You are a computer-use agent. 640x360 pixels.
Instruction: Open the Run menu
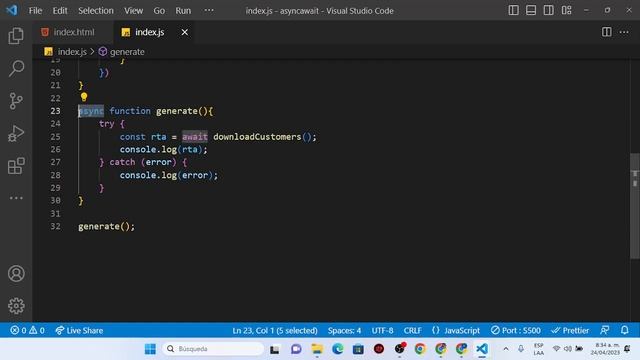click(183, 11)
